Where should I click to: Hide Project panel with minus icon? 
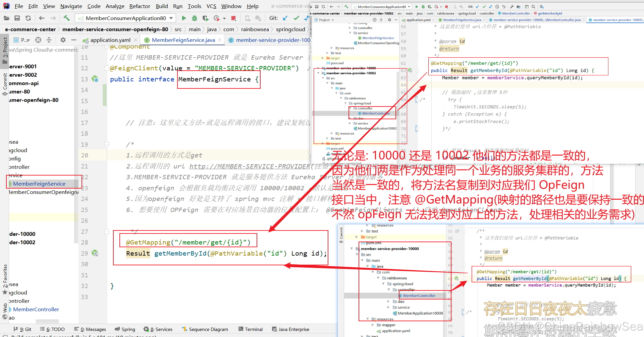(74, 40)
